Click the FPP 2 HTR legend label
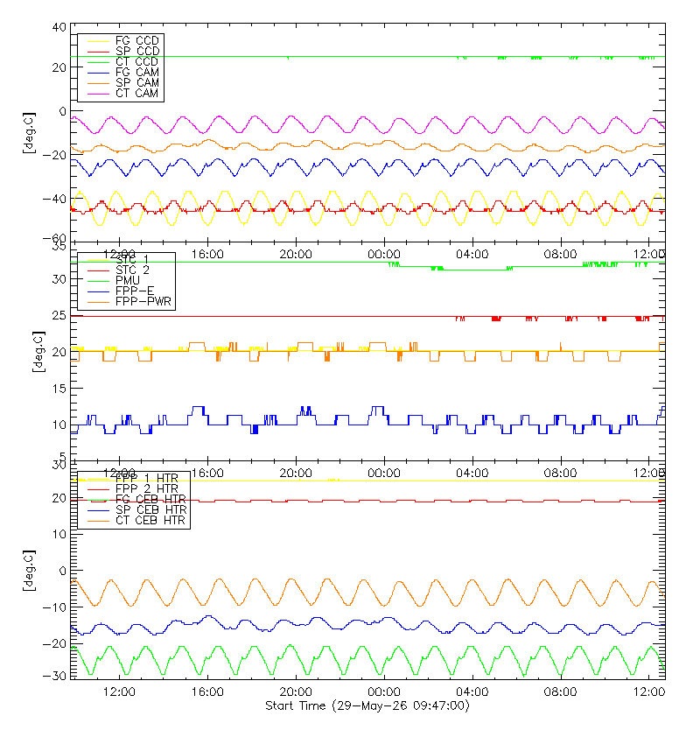700x744 pixels. click(x=147, y=489)
